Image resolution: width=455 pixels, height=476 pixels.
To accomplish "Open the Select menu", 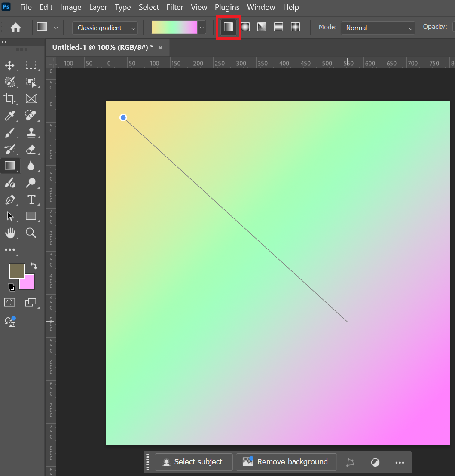I will [x=149, y=7].
